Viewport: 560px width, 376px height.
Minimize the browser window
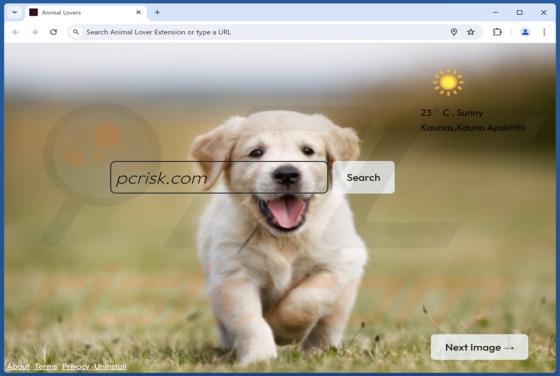pyautogui.click(x=496, y=12)
